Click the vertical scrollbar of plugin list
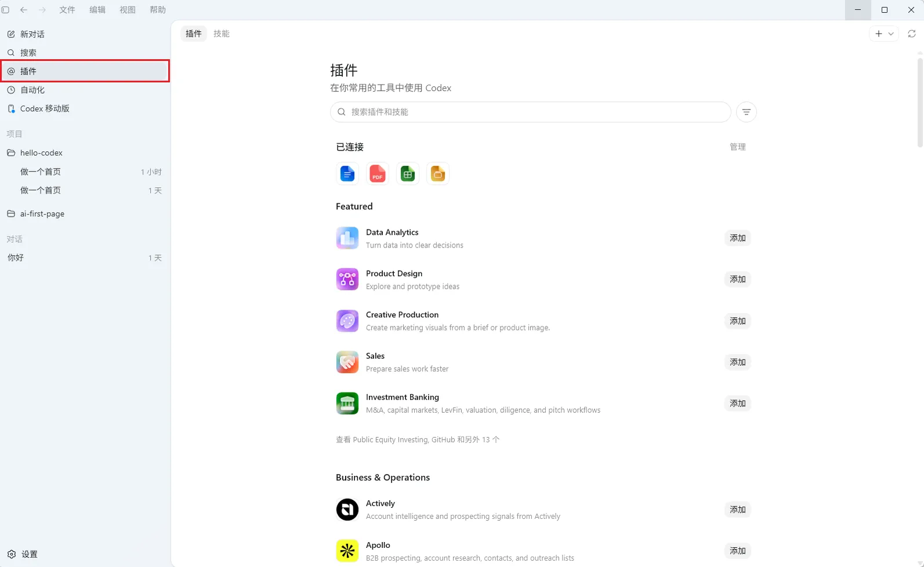This screenshot has height=567, width=924. (x=920, y=101)
